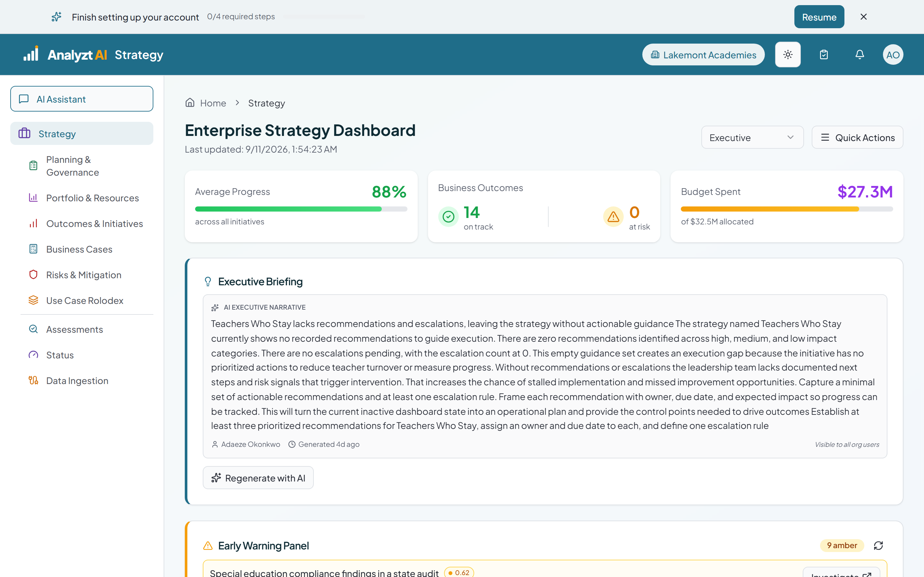The image size is (924, 577).
Task: Resume account setup
Action: tap(819, 17)
